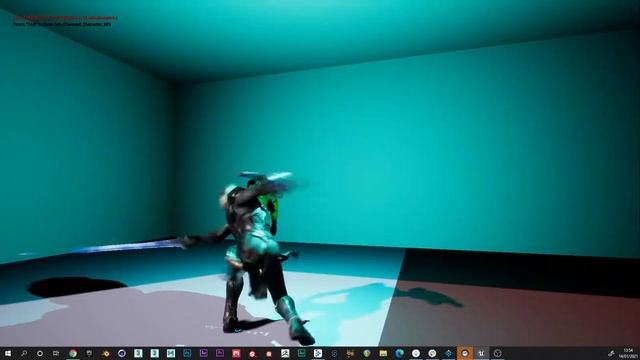Switch to Unreal Engine taskbar icon
This screenshot has width=640, height=360.
click(x=481, y=353)
